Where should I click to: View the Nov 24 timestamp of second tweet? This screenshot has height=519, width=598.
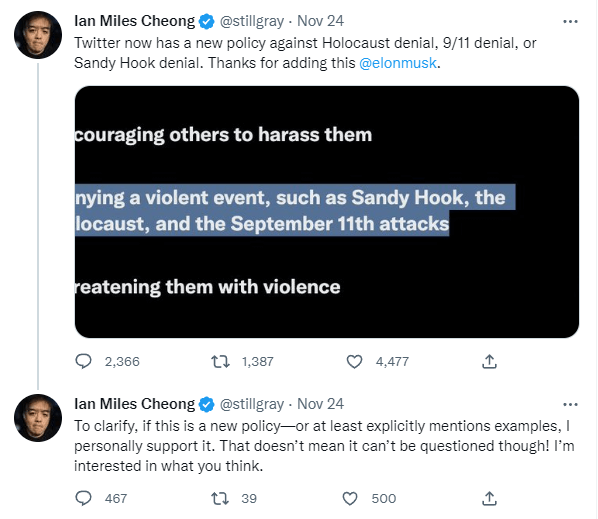click(x=320, y=404)
